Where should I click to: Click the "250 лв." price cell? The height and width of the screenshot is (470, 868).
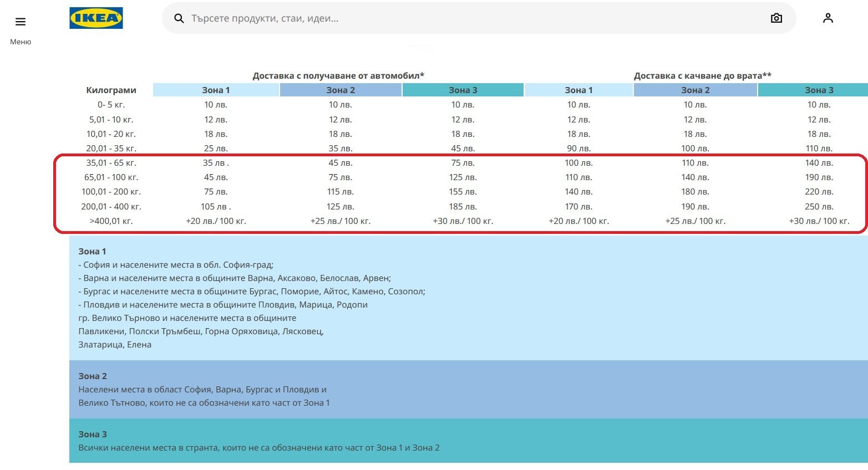(819, 207)
